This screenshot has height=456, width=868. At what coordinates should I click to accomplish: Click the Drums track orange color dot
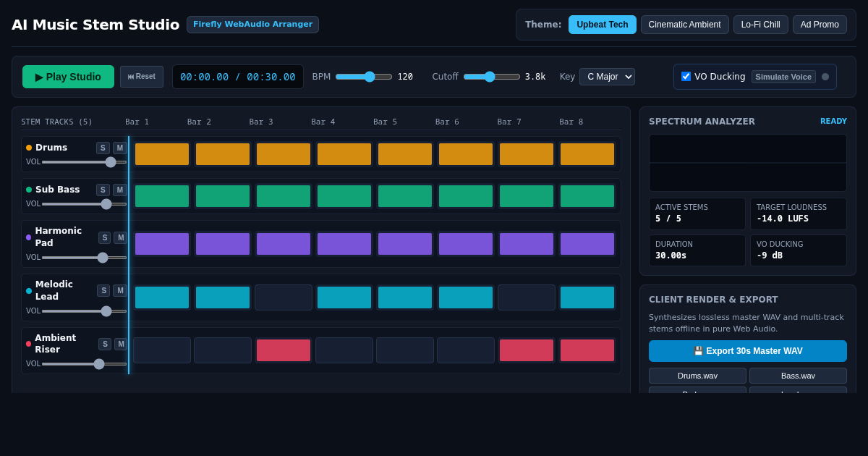(29, 148)
